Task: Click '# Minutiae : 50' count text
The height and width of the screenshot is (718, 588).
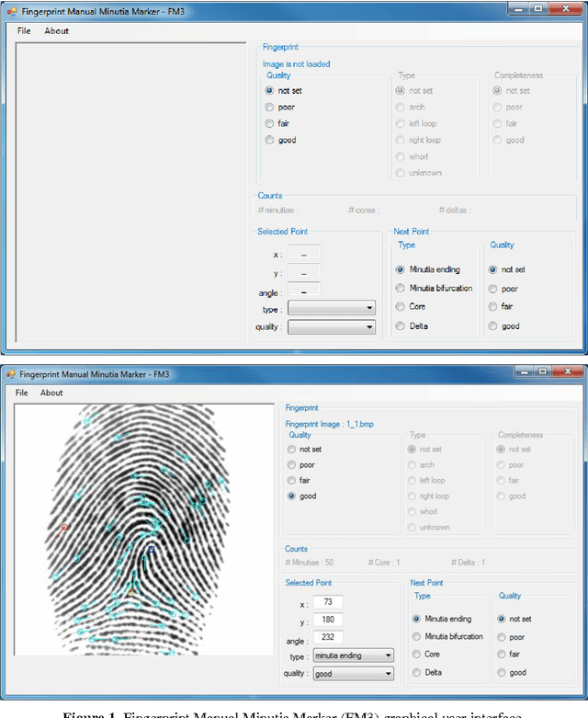Action: [310, 563]
